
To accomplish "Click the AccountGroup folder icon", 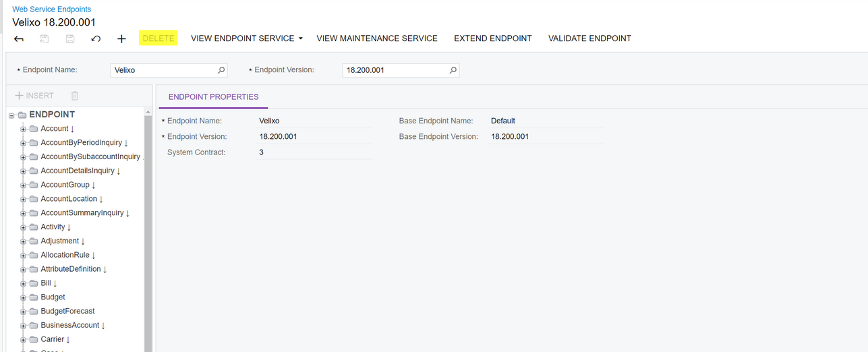I will [x=34, y=185].
